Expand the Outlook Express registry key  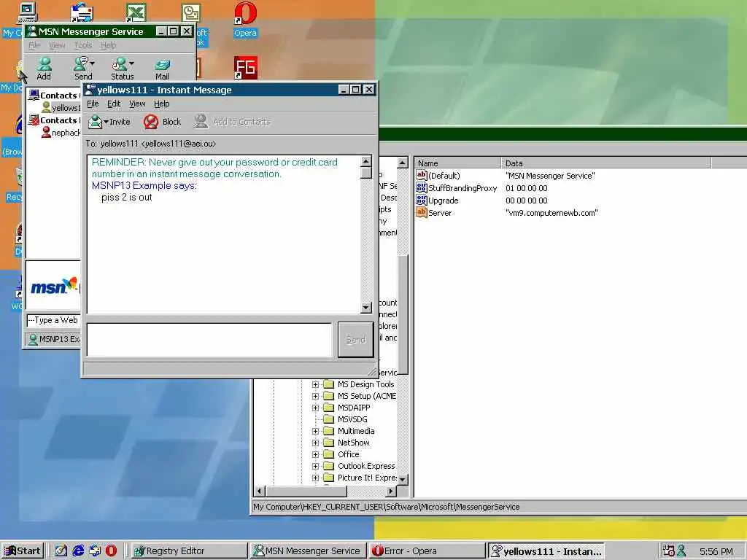315,466
